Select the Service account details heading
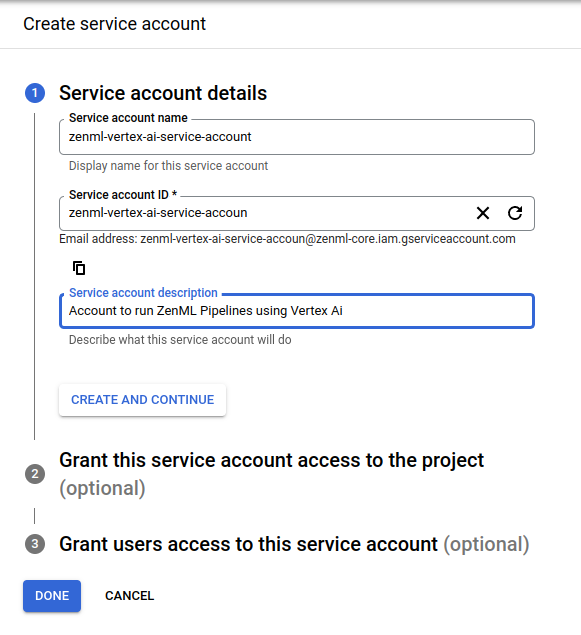The width and height of the screenshot is (581, 635). [163, 93]
